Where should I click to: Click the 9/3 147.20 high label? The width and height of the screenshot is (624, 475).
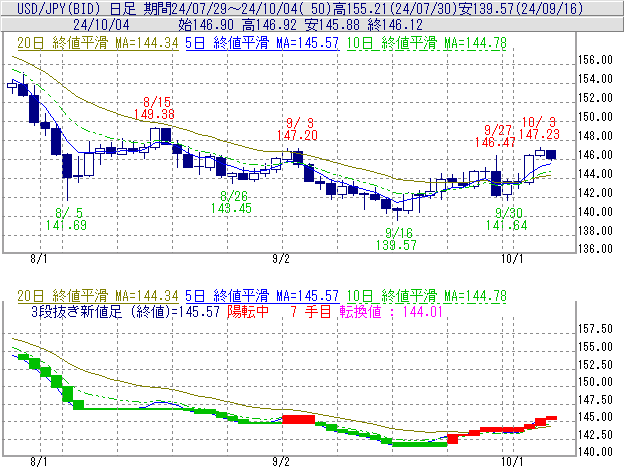(298, 129)
